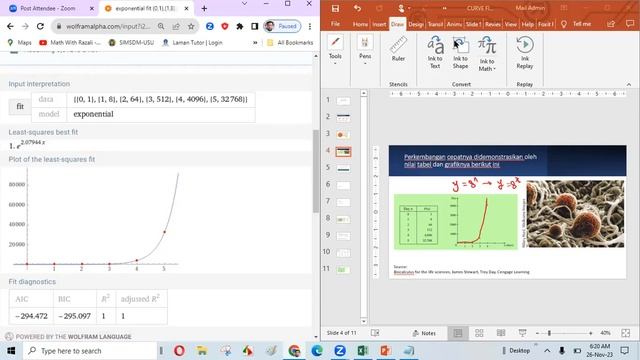640x360 pixels.
Task: Click the Chrome back arrow
Action: (x=10, y=26)
